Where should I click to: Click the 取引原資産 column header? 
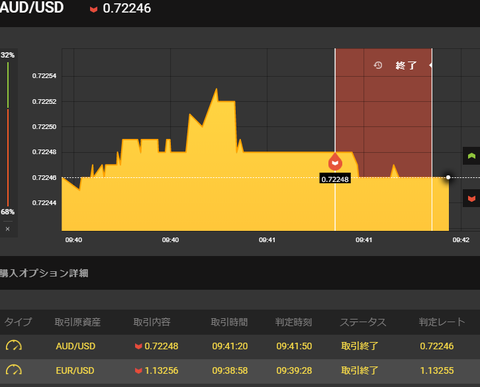(78, 322)
